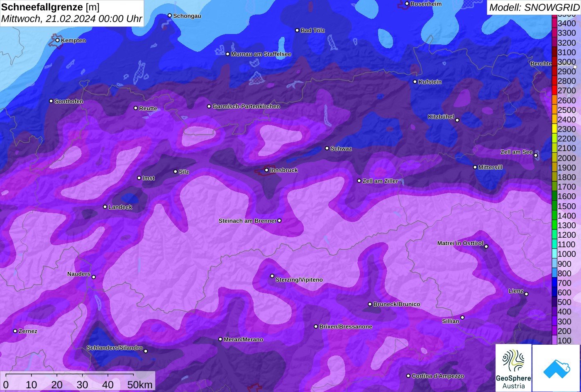The width and height of the screenshot is (581, 392).
Task: Click the blue cloud house logo
Action: click(557, 368)
